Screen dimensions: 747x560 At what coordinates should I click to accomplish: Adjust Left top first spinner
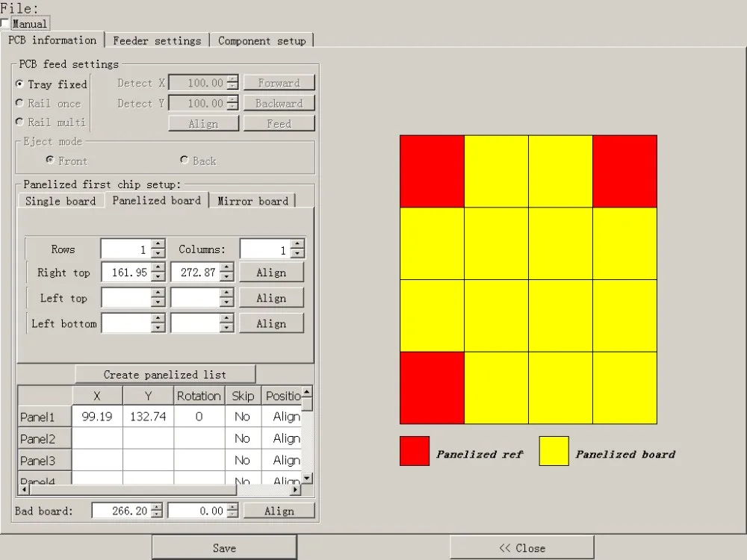pyautogui.click(x=158, y=298)
